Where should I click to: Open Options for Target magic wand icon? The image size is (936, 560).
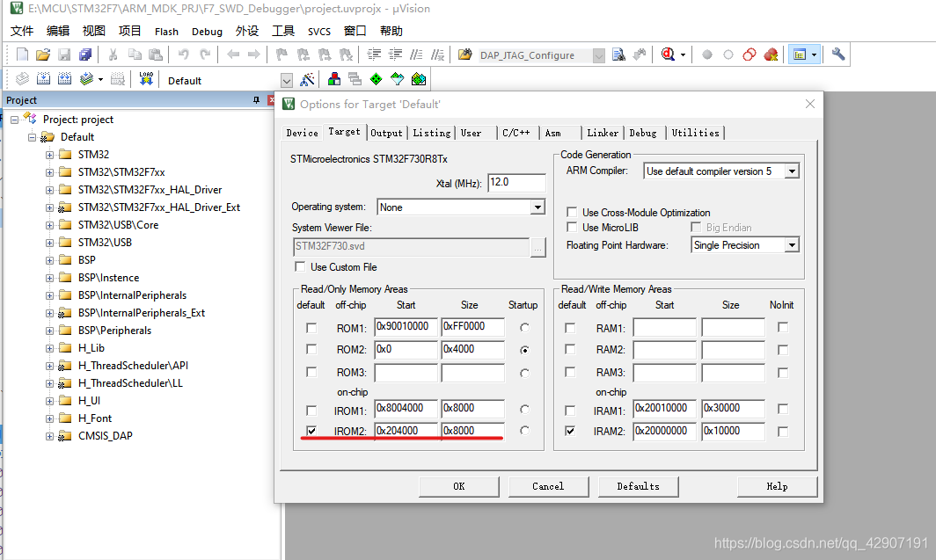(307, 79)
